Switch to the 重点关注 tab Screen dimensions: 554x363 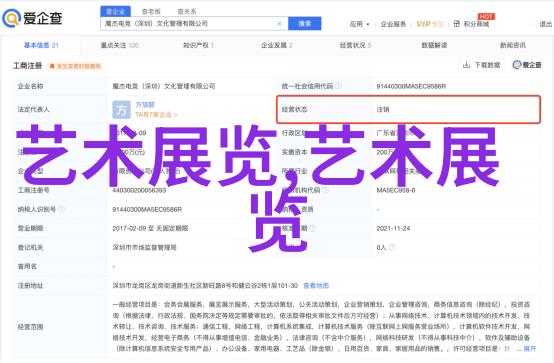[119, 45]
